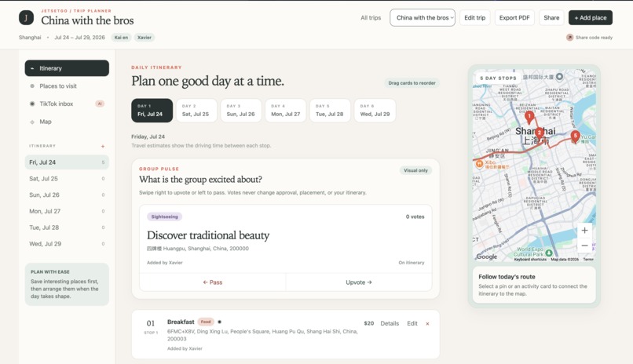Select the Day 5 Tue, Jul 28 tab
633x364 pixels.
tap(330, 111)
